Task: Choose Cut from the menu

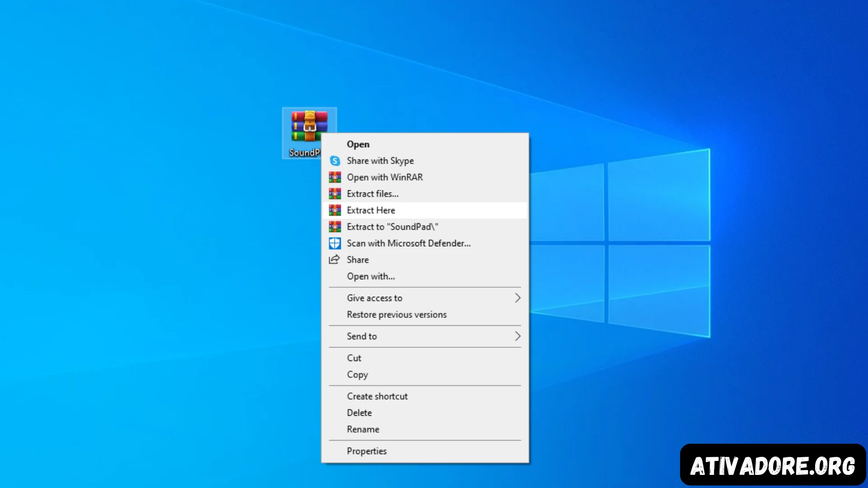Action: pyautogui.click(x=425, y=358)
